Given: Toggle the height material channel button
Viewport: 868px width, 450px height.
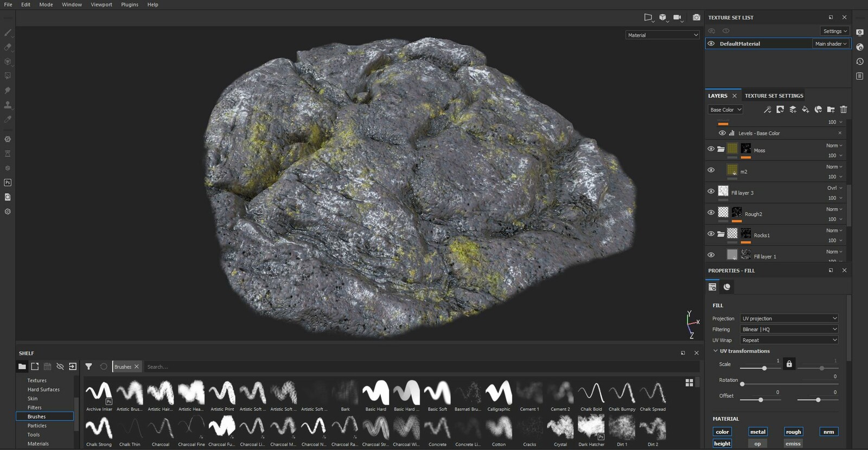Looking at the screenshot, I should pos(722,443).
